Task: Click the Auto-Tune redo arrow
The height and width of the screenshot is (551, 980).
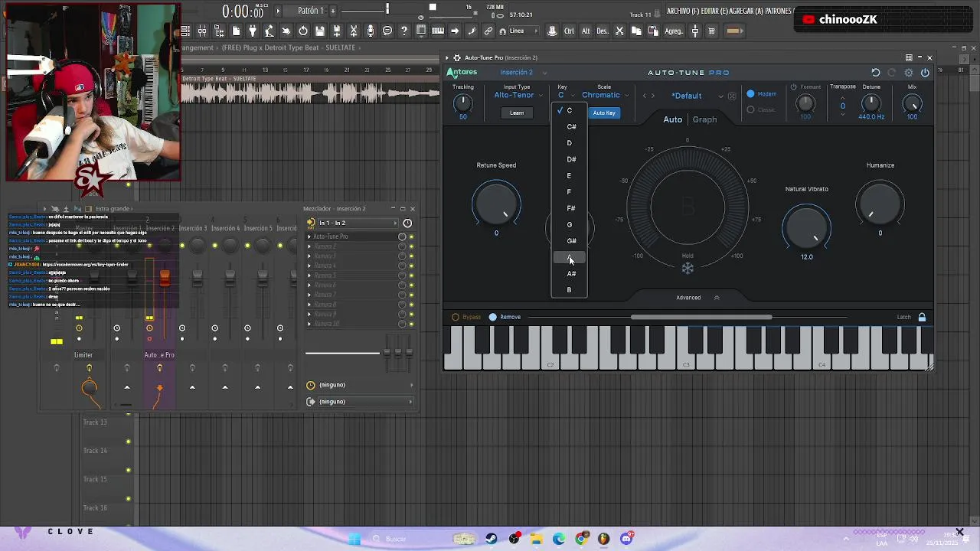Action: (x=892, y=73)
